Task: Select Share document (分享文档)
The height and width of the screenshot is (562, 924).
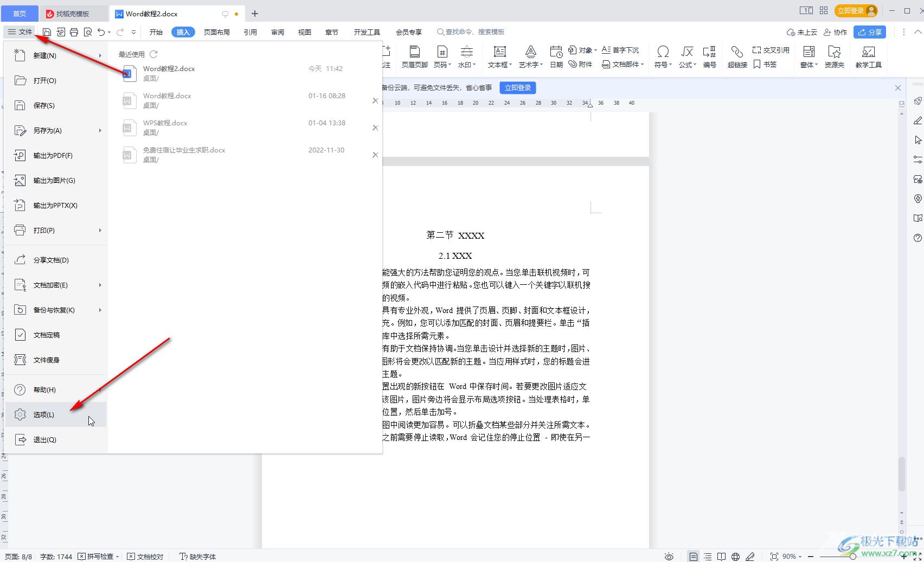Action: (55, 260)
